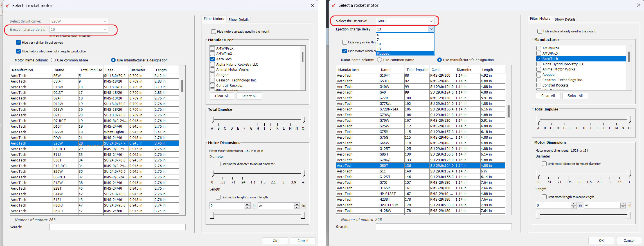Click the Search field in the left dialog

click(x=117, y=227)
